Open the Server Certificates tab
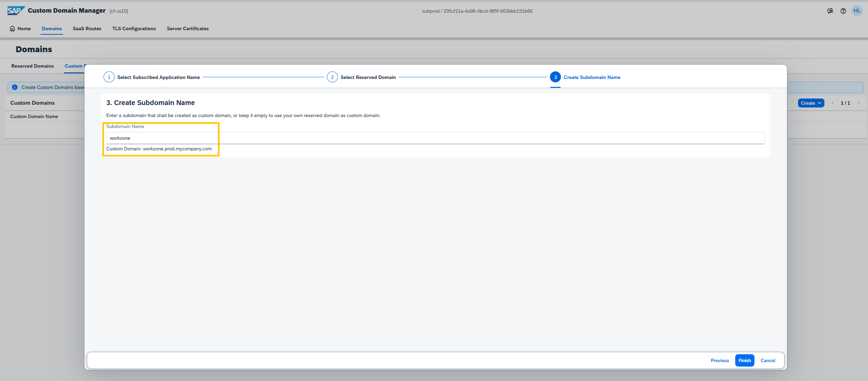The width and height of the screenshot is (868, 381). coord(188,28)
